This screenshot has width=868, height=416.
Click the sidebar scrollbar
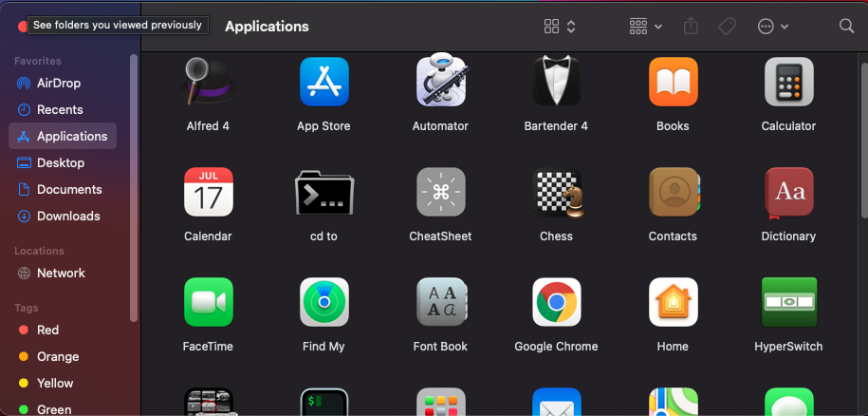(x=134, y=188)
